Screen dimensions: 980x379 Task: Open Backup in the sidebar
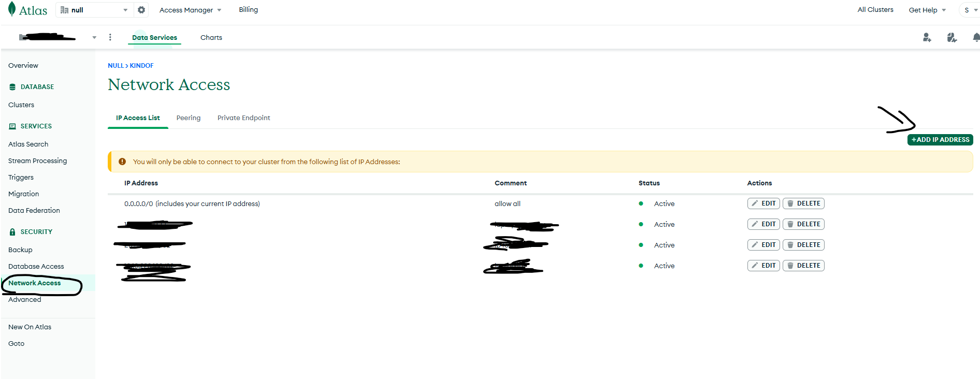tap(20, 250)
